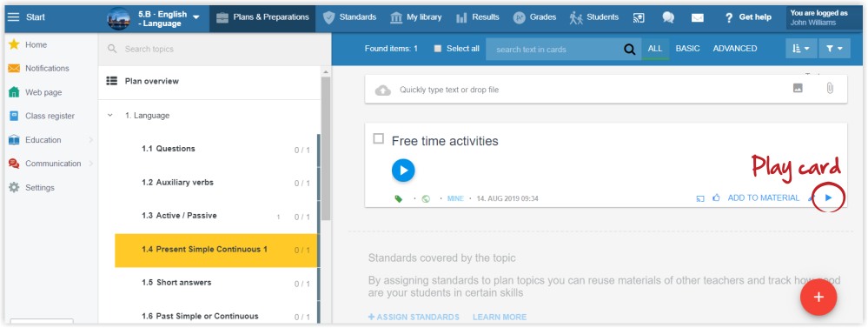Click the paperclip attachment icon
This screenshot has width=868, height=328.
coord(829,88)
